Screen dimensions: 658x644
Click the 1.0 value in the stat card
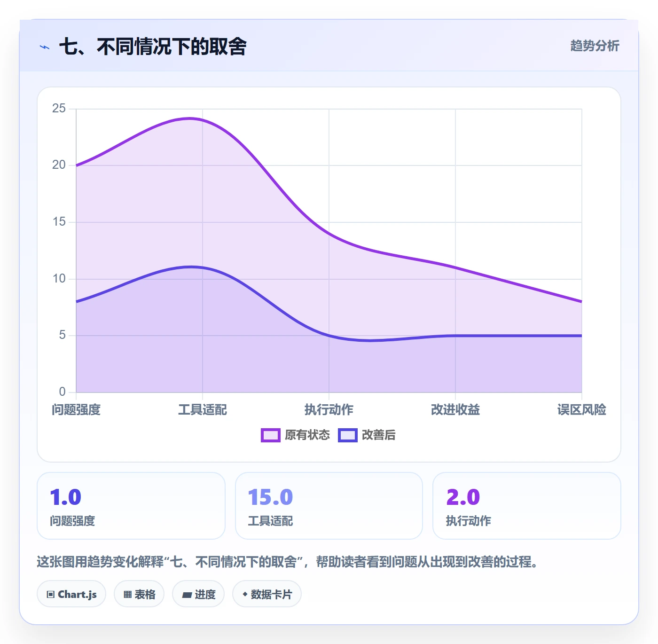(66, 497)
